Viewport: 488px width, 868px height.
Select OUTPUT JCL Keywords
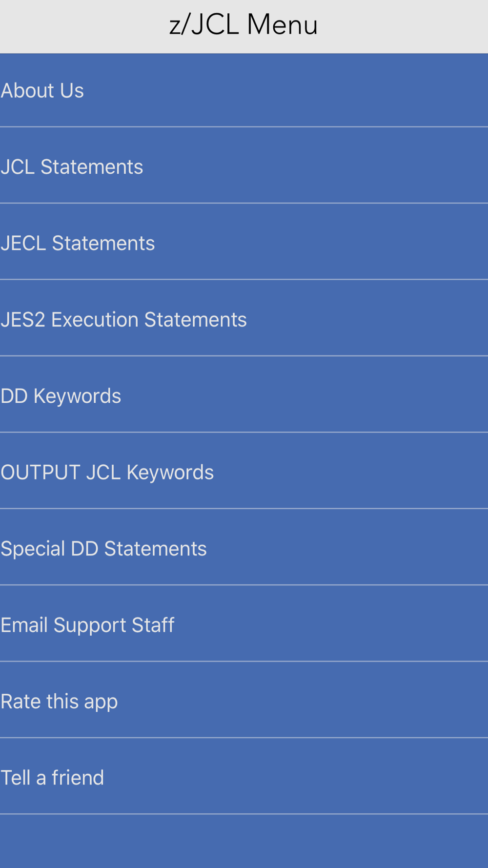pyautogui.click(x=244, y=472)
